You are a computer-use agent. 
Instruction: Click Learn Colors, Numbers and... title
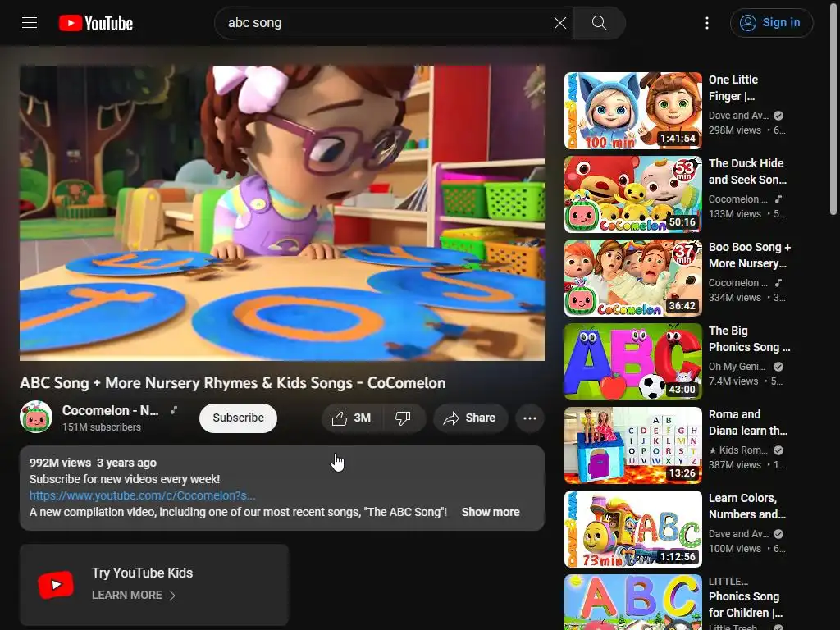pyautogui.click(x=746, y=505)
